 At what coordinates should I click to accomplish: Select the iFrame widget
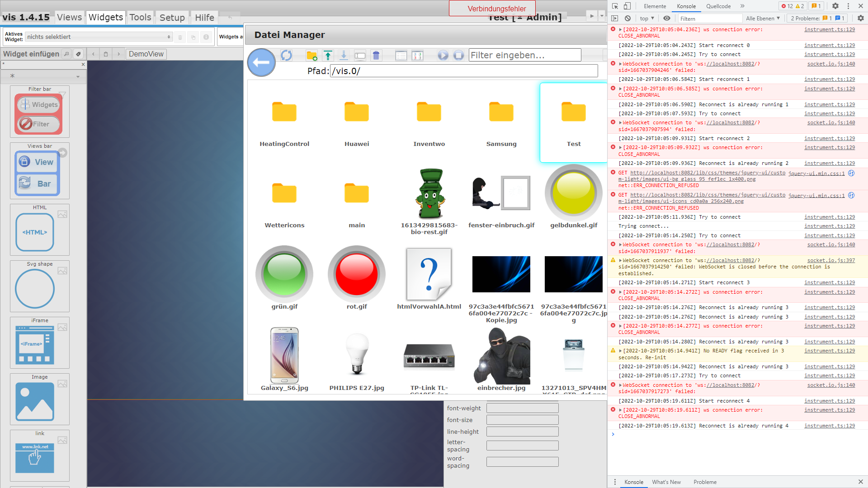[40, 343]
